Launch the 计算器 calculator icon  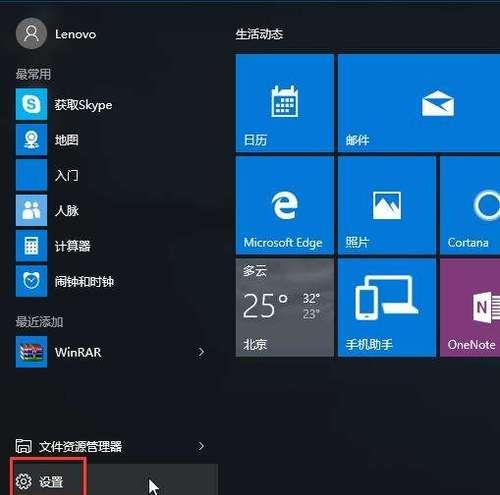tap(31, 246)
